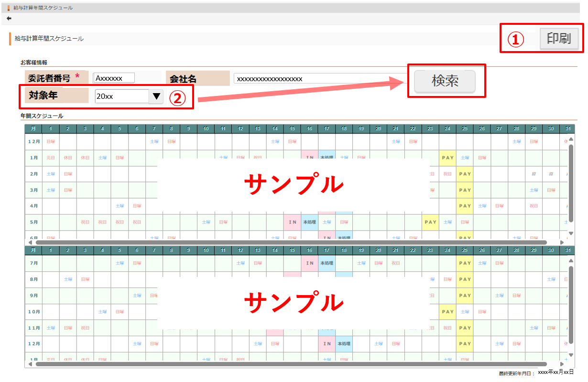Select the PAY cell in the 11月 row
The width and height of the screenshot is (588, 382).
[465, 328]
